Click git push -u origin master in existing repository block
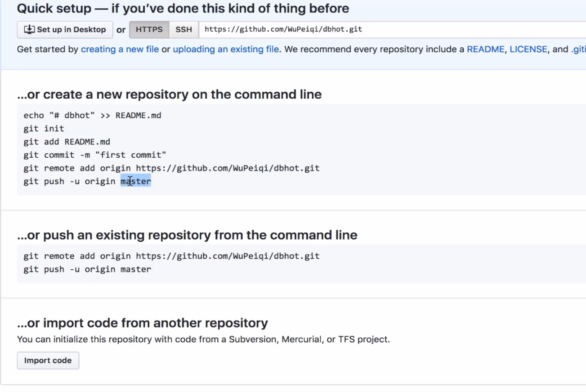 click(87, 269)
